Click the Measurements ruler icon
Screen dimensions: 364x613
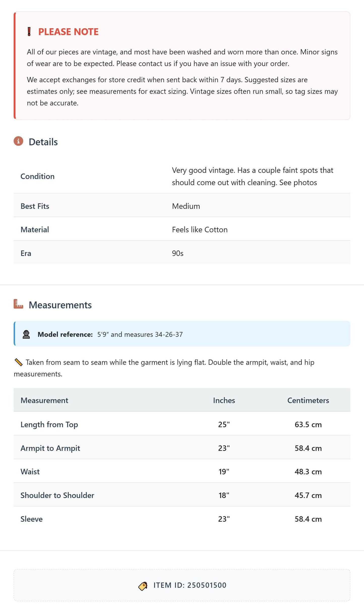pos(18,304)
